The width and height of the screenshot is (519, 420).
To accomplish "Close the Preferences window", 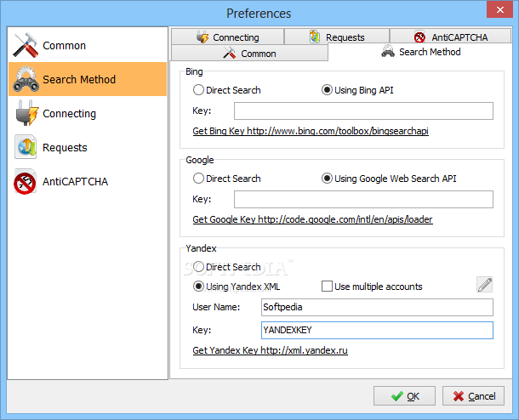I will (499, 9).
